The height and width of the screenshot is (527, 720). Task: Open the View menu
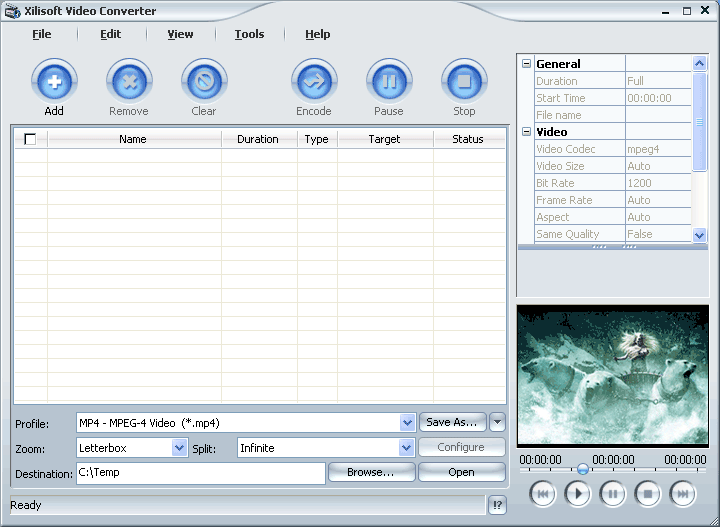point(180,34)
